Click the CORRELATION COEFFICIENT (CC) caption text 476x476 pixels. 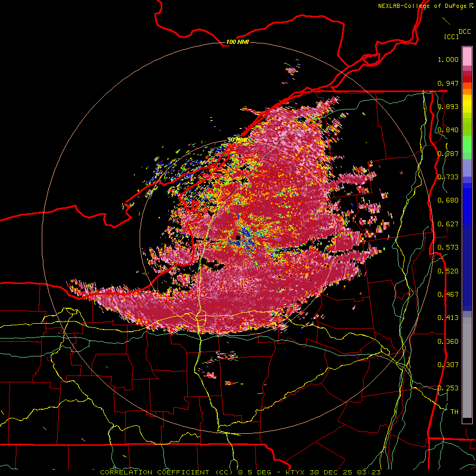click(167, 472)
